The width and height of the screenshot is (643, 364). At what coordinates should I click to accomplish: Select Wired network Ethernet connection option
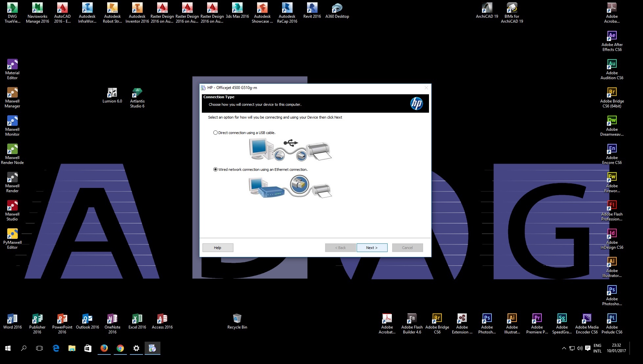(x=216, y=170)
